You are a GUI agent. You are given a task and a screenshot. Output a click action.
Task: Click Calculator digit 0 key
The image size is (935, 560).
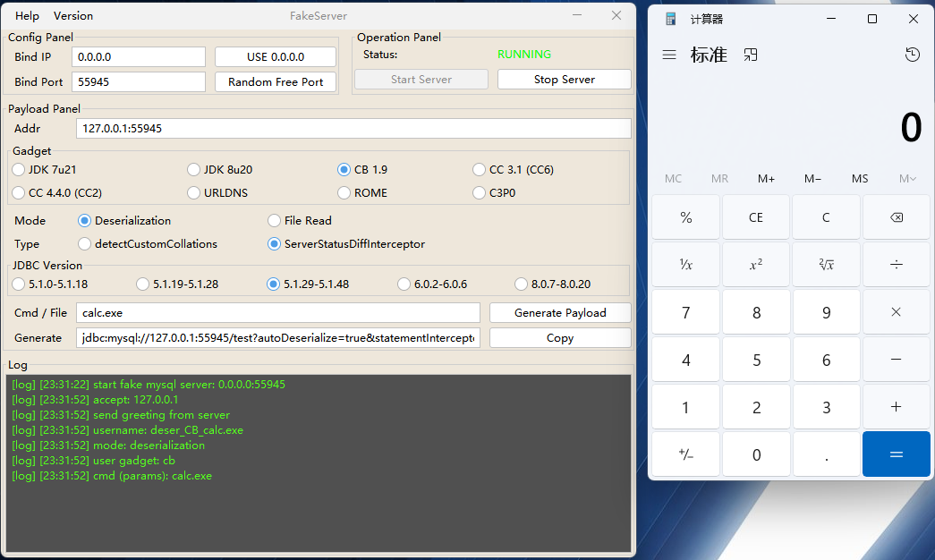(x=756, y=454)
